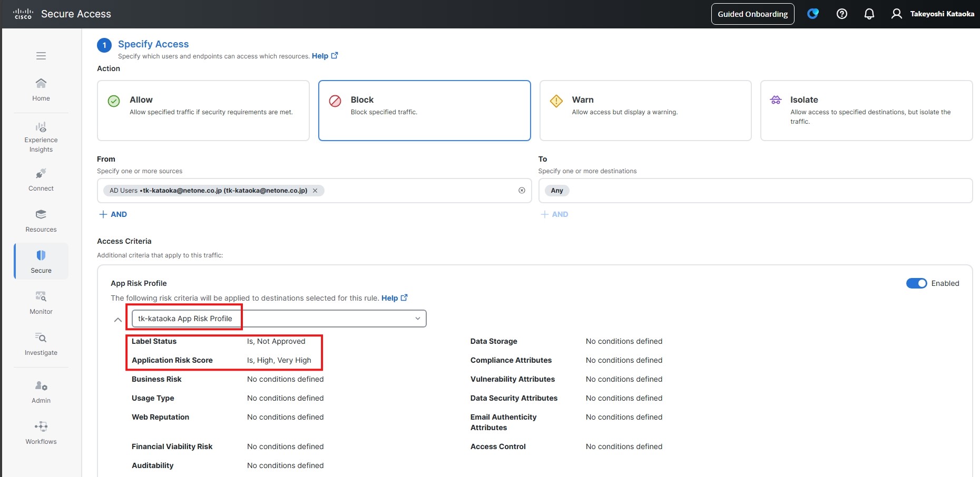980x477 pixels.
Task: Add an AND condition under From
Action: (x=113, y=214)
